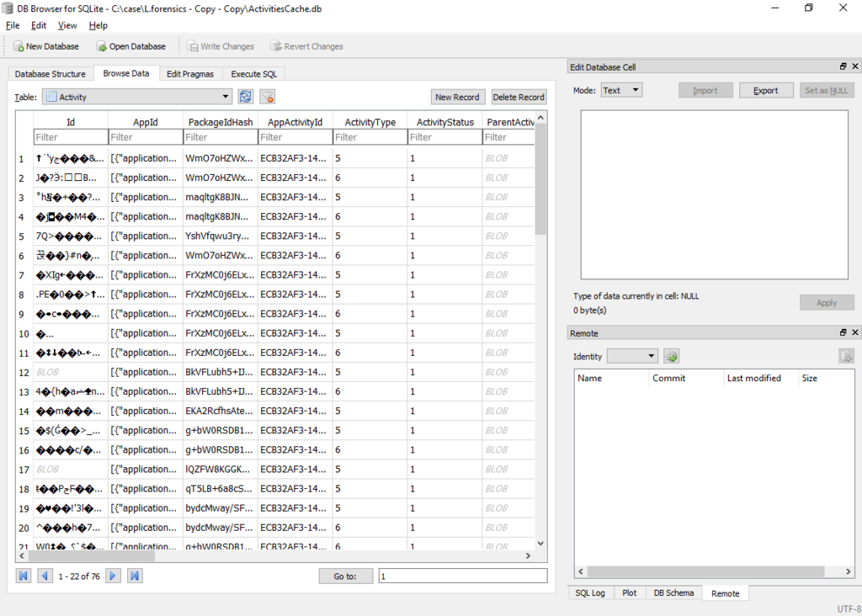This screenshot has width=862, height=616.
Task: Select the EKA2RcfhsAte... PackageIdHash cell
Action: point(221,411)
